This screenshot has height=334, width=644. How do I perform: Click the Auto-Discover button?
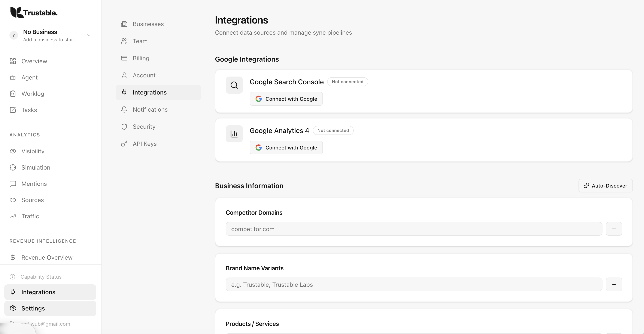(605, 185)
